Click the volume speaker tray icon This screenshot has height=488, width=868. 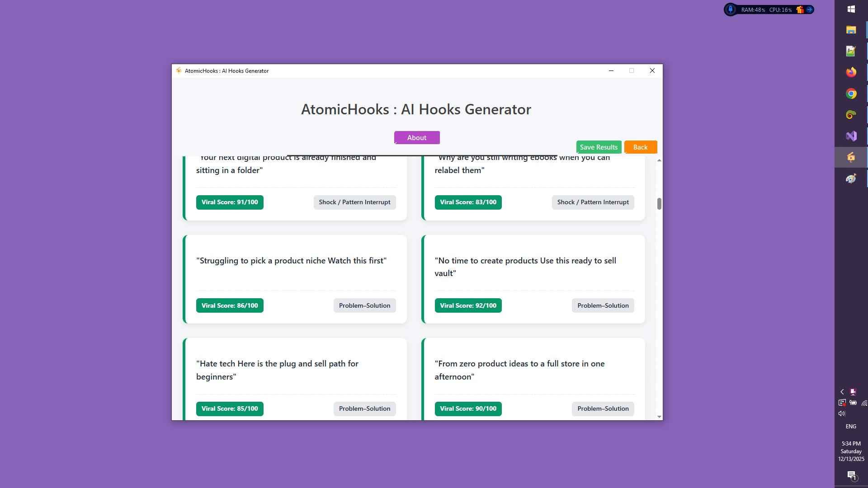click(841, 413)
